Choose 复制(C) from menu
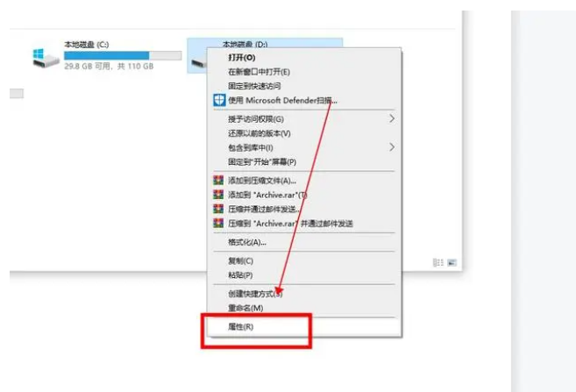The width and height of the screenshot is (576, 392). click(240, 260)
